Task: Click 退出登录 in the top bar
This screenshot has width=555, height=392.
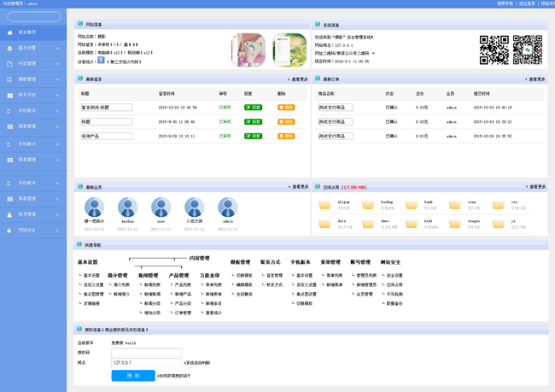Action: pyautogui.click(x=526, y=3)
